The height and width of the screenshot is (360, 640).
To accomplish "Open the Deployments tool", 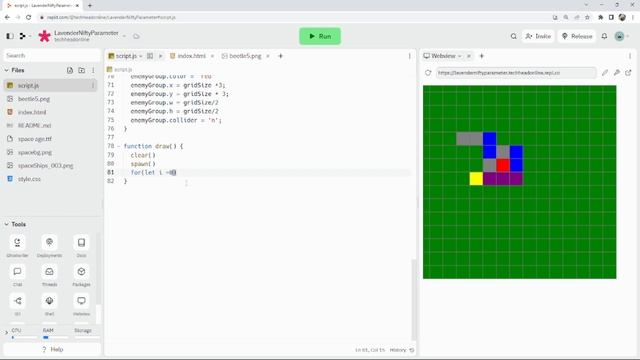I will pos(49,246).
